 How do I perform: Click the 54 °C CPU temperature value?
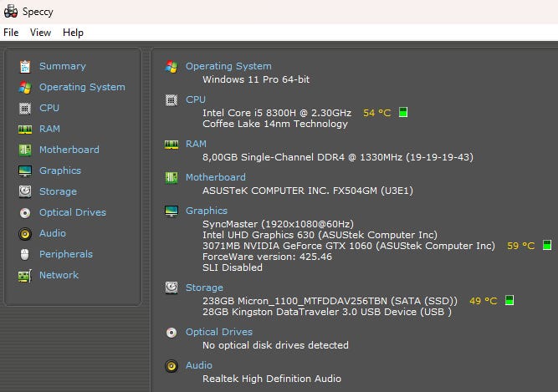[x=376, y=113]
